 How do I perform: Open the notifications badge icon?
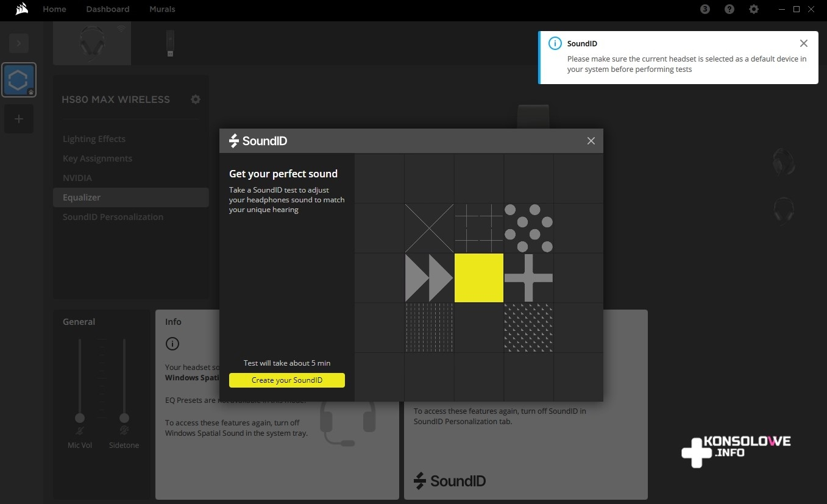[705, 9]
